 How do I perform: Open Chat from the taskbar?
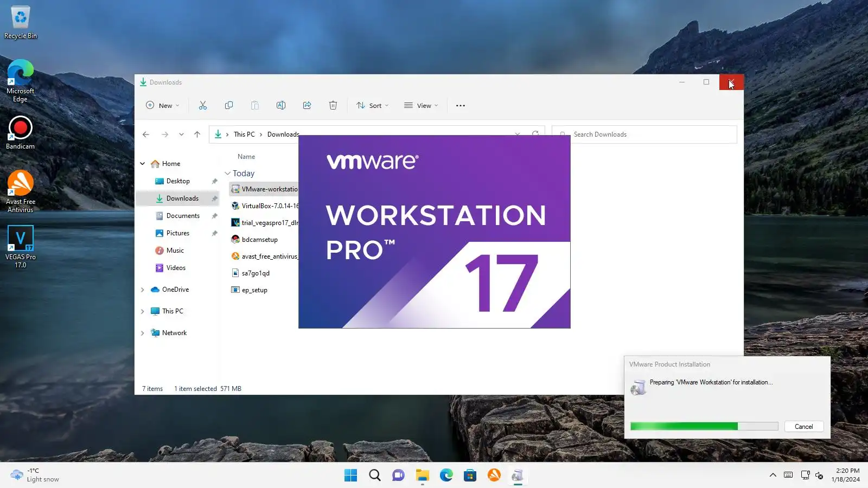[399, 476]
